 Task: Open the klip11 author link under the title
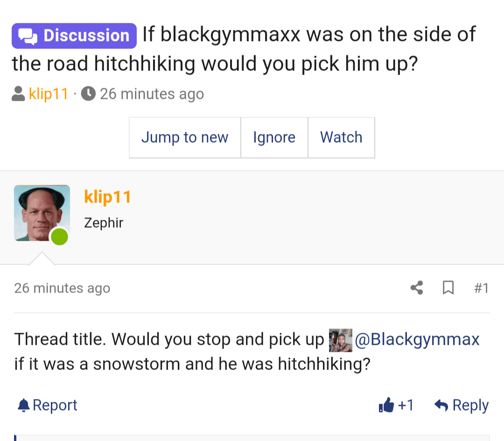coord(48,94)
